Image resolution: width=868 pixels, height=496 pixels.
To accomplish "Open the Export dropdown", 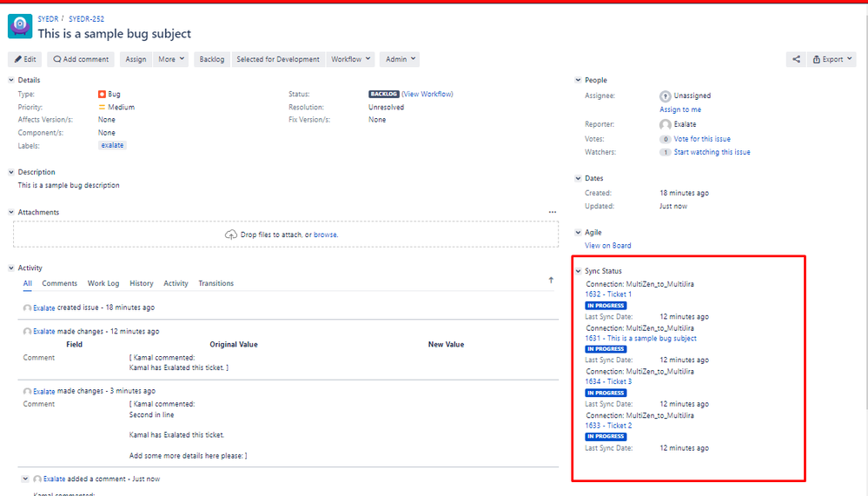I will 832,59.
